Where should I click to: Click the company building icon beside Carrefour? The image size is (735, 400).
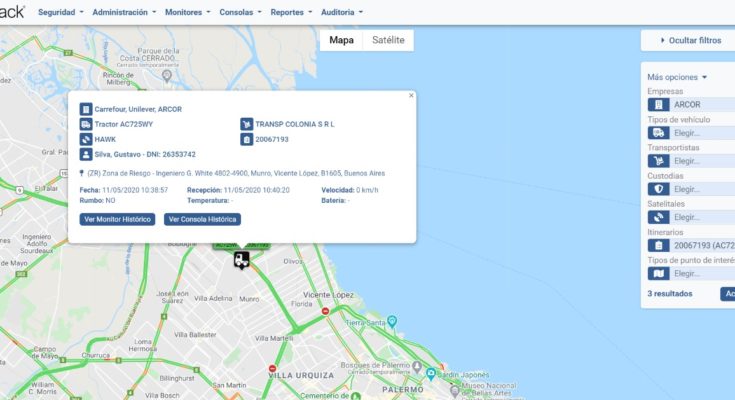(86, 109)
